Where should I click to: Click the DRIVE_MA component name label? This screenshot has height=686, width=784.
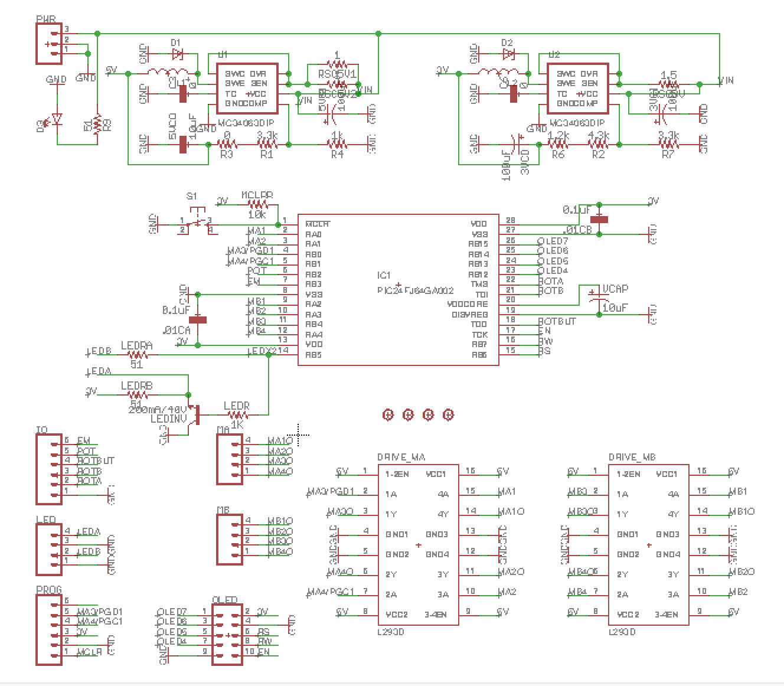pyautogui.click(x=401, y=457)
